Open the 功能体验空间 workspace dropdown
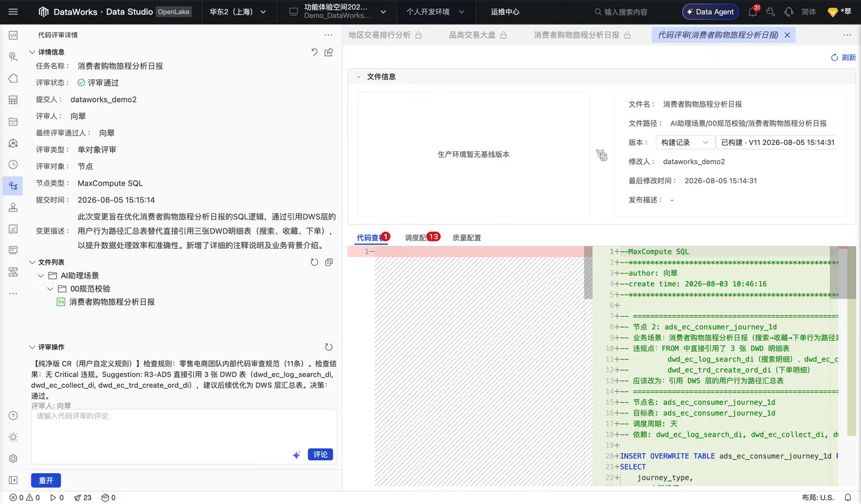Viewport: 861px width, 504px height. [338, 12]
